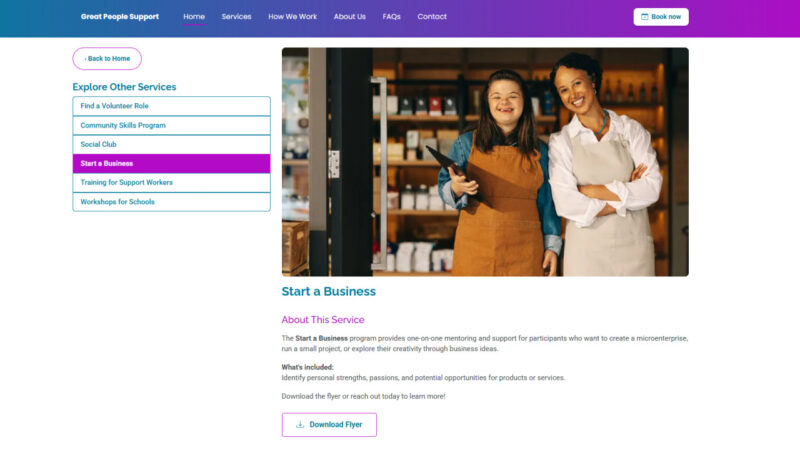This screenshot has height=450, width=800.
Task: Open Workshops for Schools service
Action: tap(171, 202)
